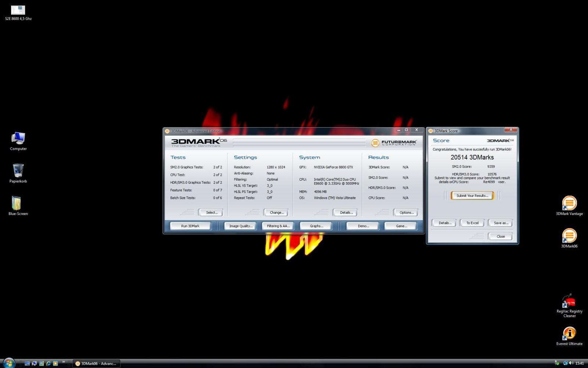This screenshot has height=368, width=588.
Task: Open Filtering & AA... tool
Action: [x=278, y=226]
